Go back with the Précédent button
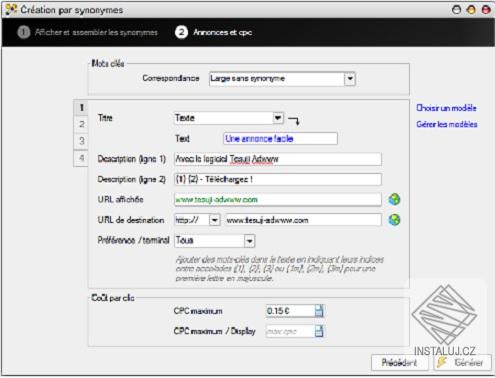 click(399, 362)
